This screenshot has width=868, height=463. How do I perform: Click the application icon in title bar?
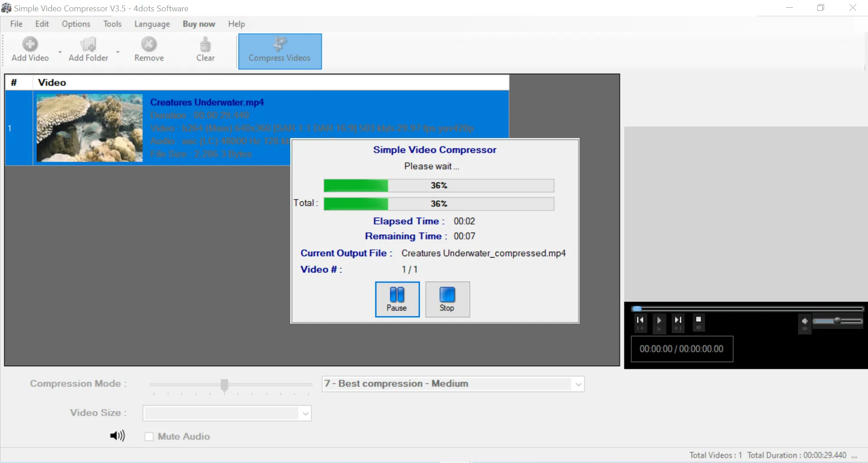tap(6, 8)
